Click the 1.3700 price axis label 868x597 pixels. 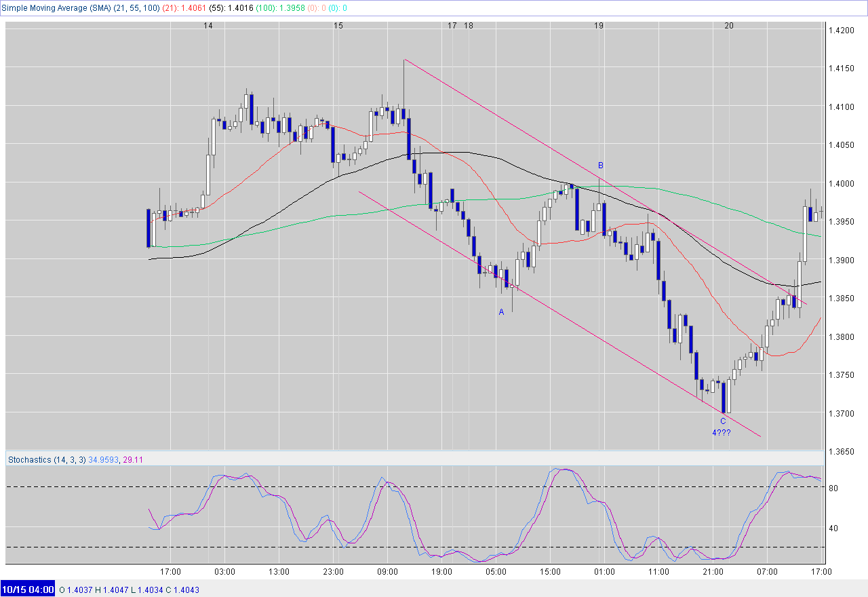840,413
